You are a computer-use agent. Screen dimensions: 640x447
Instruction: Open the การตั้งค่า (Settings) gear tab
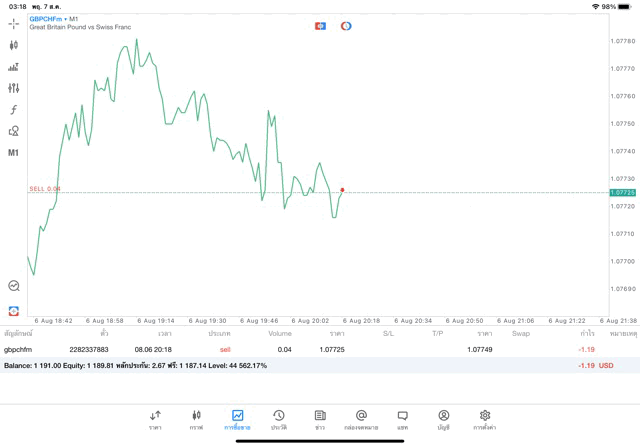(485, 418)
